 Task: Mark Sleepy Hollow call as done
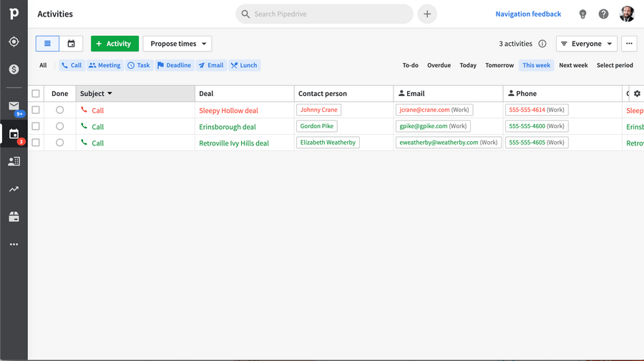pyautogui.click(x=60, y=110)
